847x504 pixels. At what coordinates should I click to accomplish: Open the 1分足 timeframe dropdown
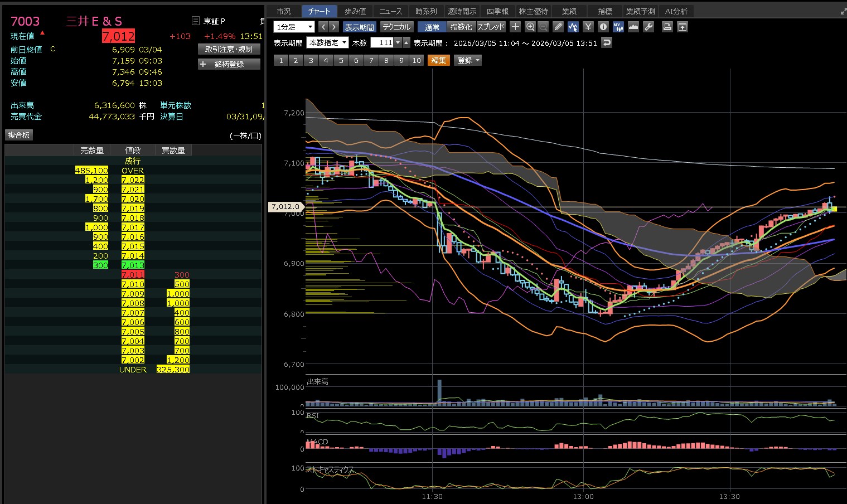tap(294, 27)
